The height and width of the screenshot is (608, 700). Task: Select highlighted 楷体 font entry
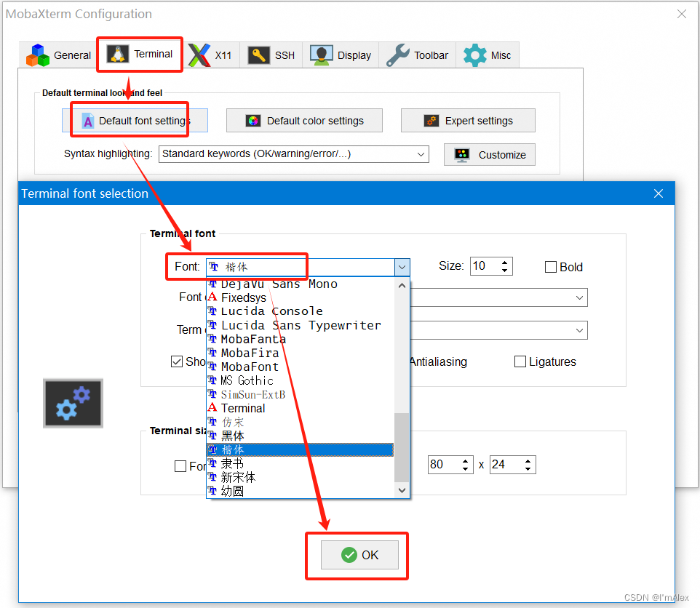pyautogui.click(x=301, y=449)
